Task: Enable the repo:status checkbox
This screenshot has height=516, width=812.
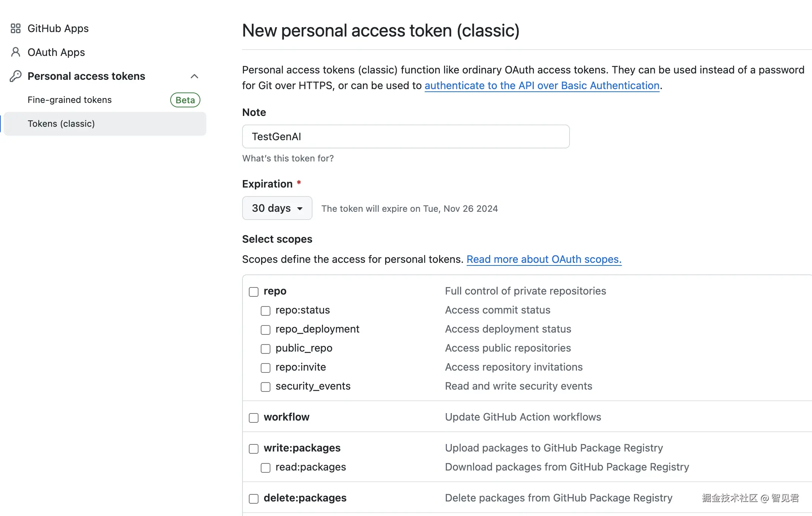Action: click(266, 311)
